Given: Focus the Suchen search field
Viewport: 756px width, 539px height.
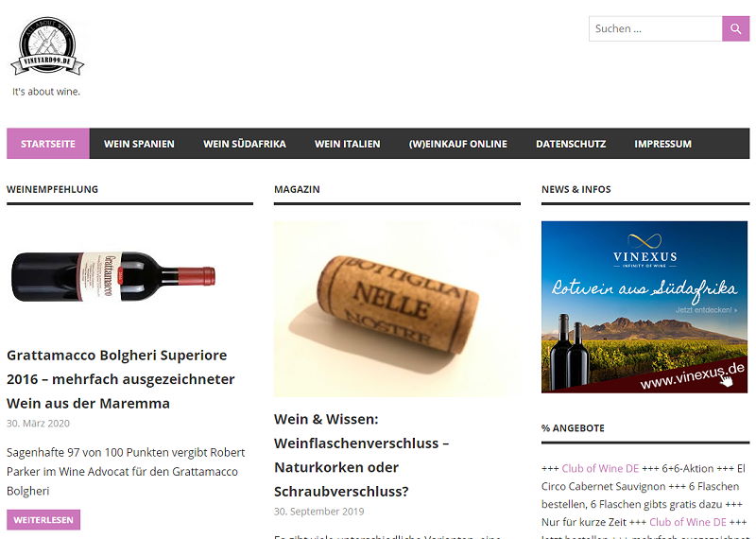Looking at the screenshot, I should pyautogui.click(x=655, y=28).
